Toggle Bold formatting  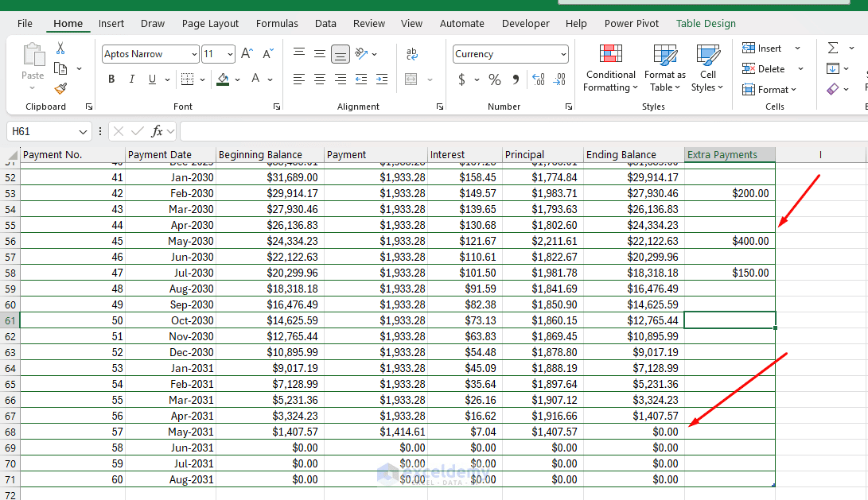click(x=111, y=79)
